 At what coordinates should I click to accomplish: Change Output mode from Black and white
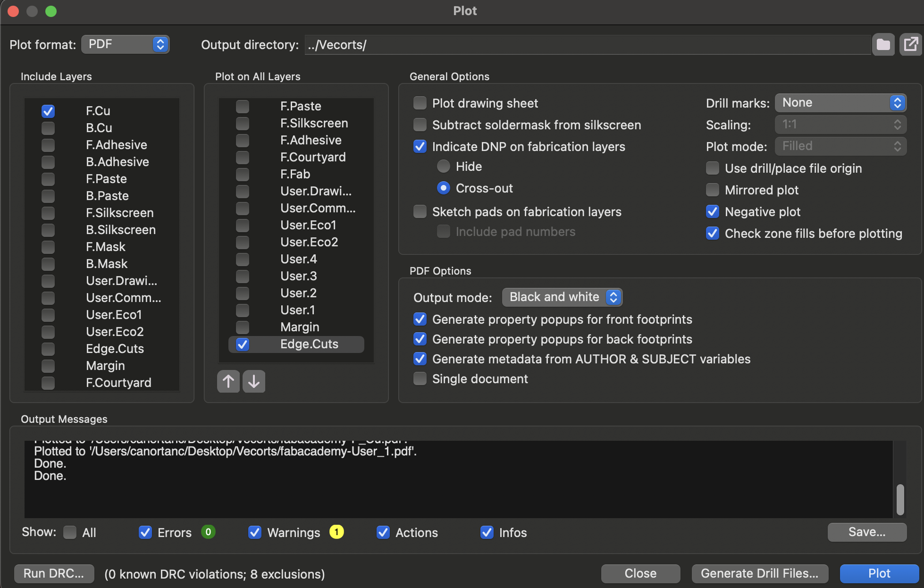(562, 297)
